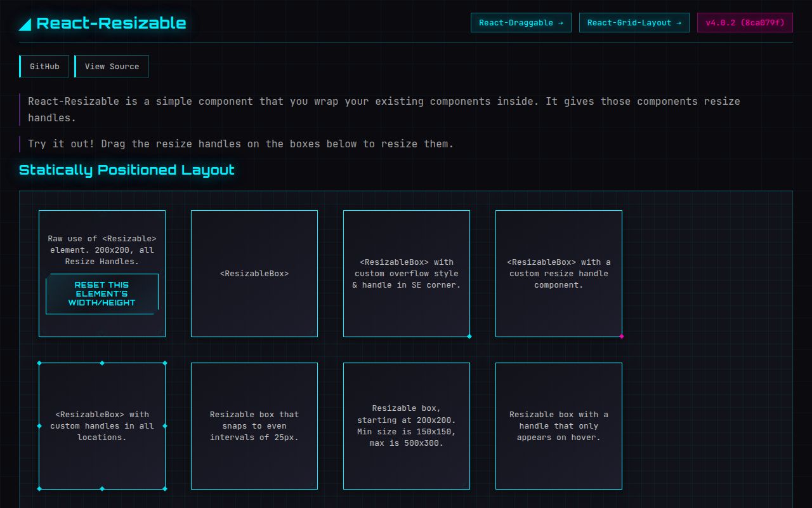Viewport: 812px width, 508px height.
Task: Click the React-Resizable page title
Action: [x=112, y=23]
